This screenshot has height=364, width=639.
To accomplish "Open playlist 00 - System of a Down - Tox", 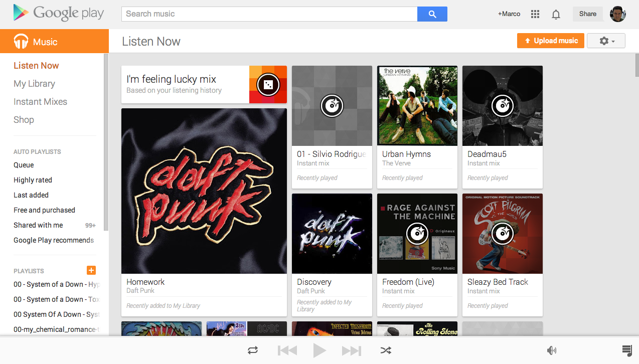I will (x=57, y=299).
